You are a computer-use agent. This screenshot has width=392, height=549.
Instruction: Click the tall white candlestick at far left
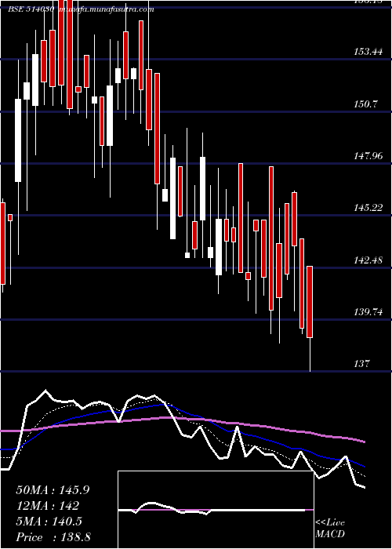[18, 140]
